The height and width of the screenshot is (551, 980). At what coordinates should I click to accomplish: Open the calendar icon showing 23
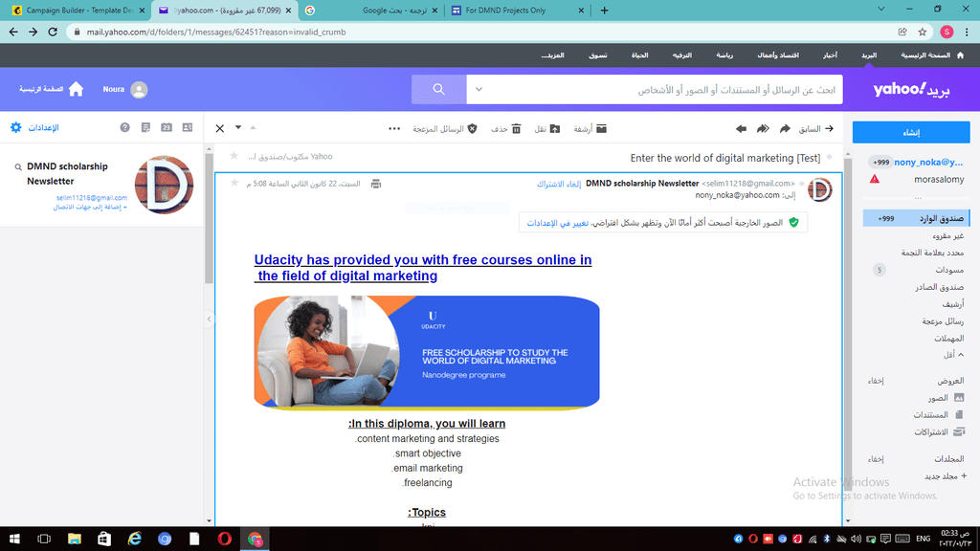[167, 127]
